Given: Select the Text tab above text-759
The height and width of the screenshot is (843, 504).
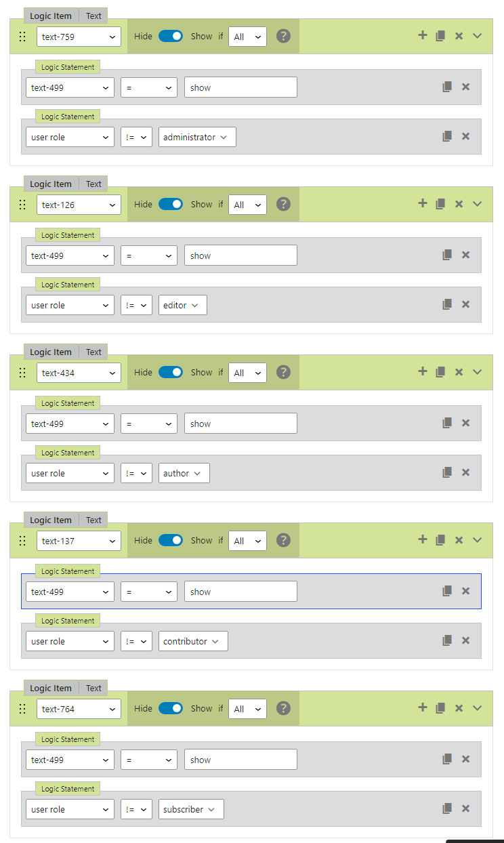Looking at the screenshot, I should coord(93,16).
